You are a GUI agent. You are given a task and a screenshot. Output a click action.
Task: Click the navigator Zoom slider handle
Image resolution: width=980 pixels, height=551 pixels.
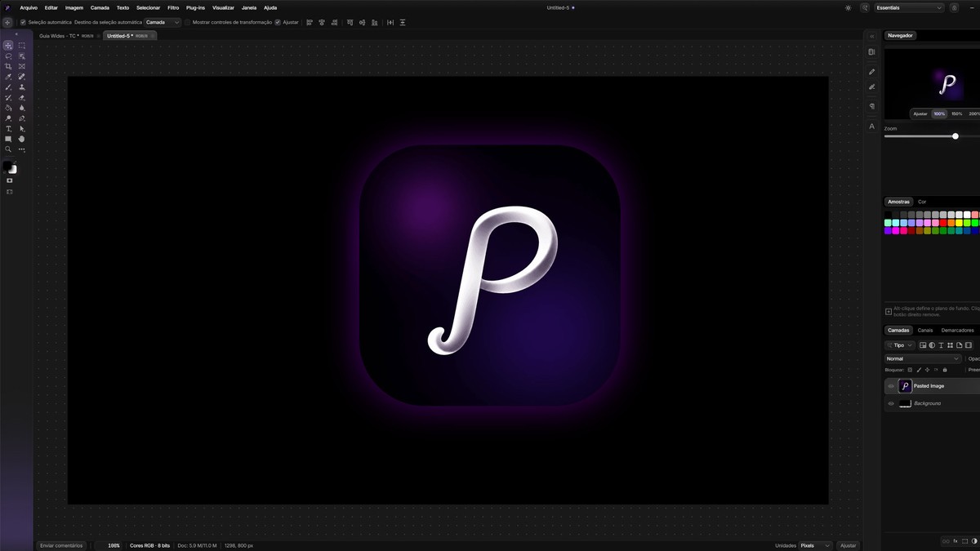955,136
